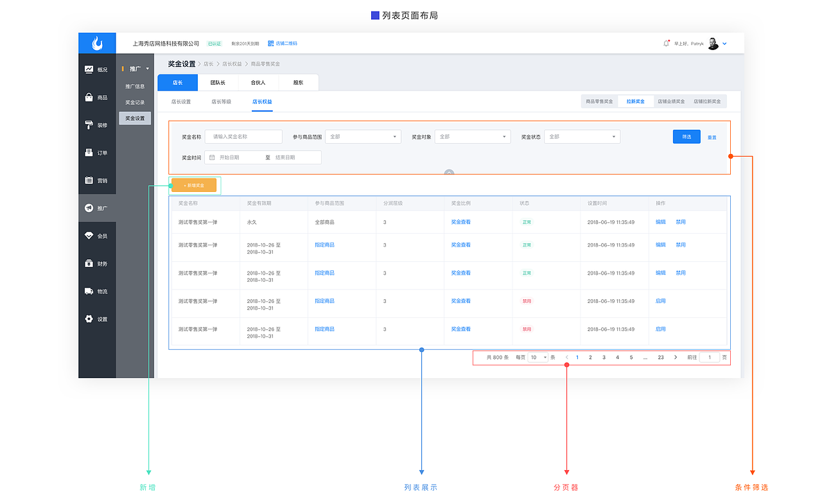展开每页条数下拉框
Viewport: 822px width, 504px height.
tap(538, 358)
